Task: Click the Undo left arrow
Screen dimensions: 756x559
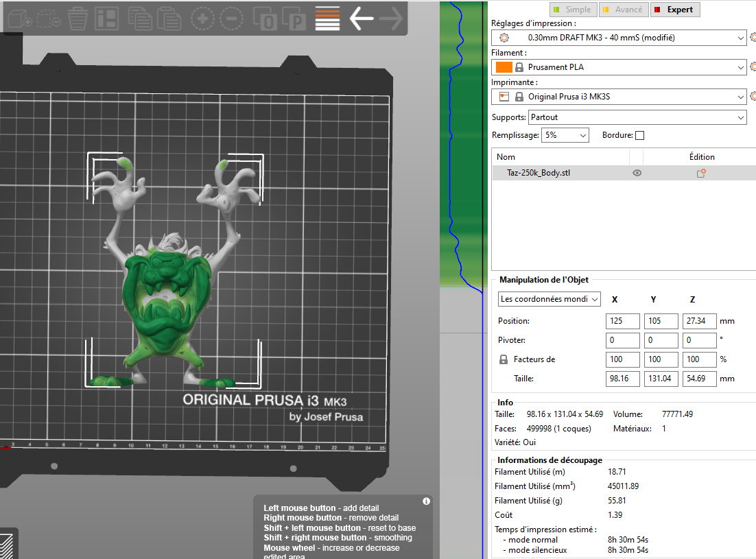Action: 361,19
